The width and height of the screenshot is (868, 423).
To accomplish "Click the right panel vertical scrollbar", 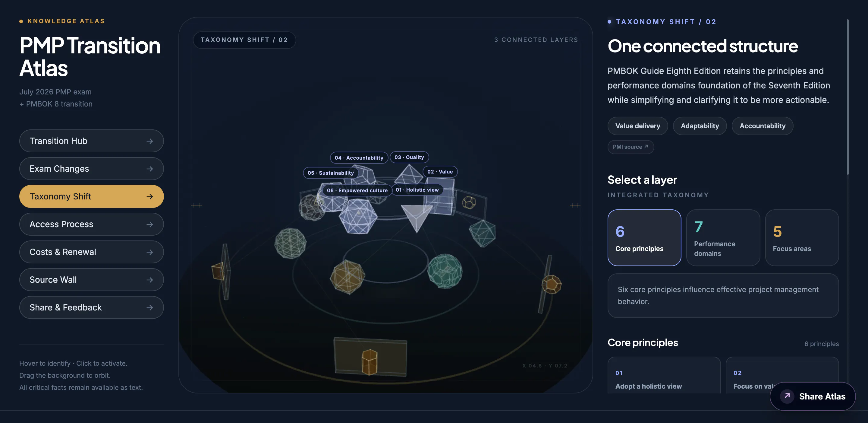I will (848, 97).
